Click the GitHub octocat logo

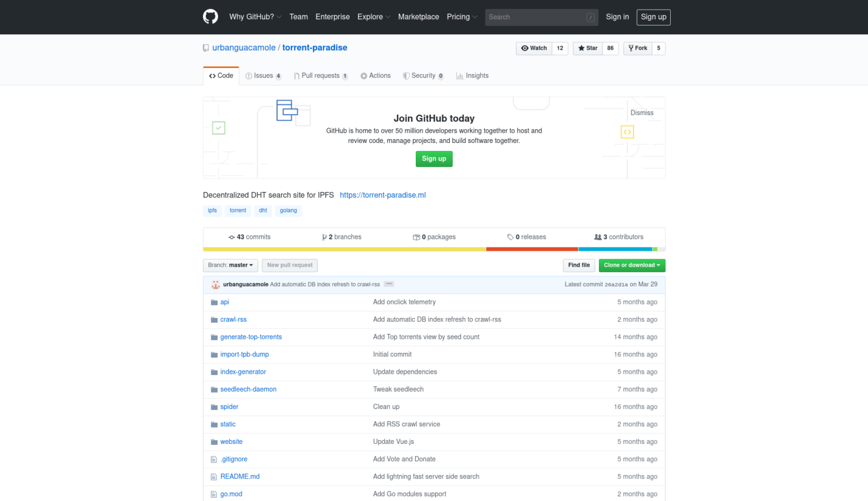click(x=210, y=17)
